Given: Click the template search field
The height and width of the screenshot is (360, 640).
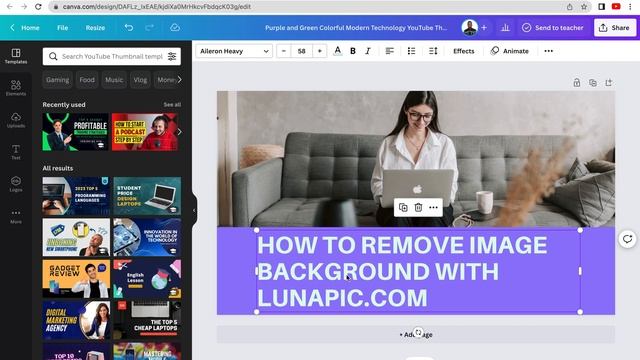Looking at the screenshot, I should (x=111, y=56).
